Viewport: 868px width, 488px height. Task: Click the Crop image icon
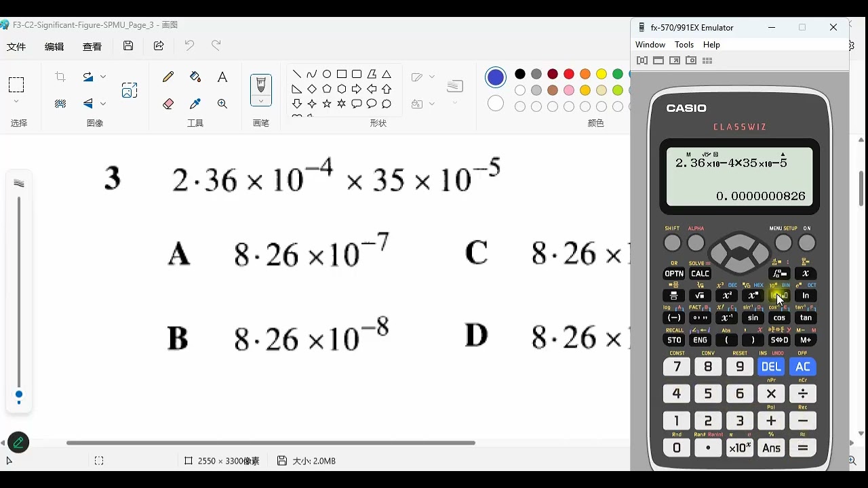click(60, 77)
